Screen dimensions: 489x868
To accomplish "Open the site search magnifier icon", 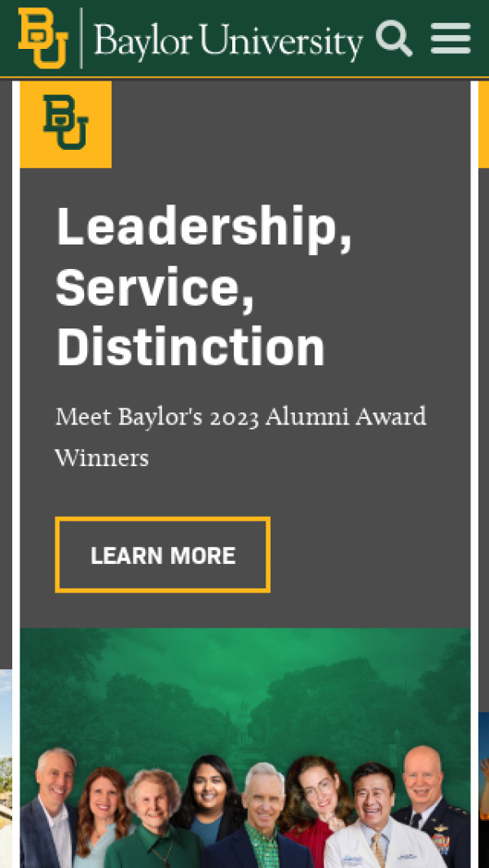I will coord(394,39).
